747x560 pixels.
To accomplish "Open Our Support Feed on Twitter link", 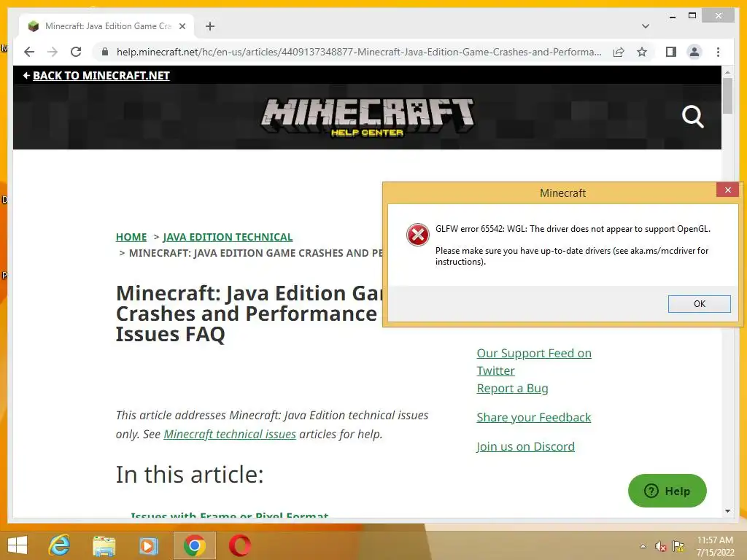I will pyautogui.click(x=533, y=362).
